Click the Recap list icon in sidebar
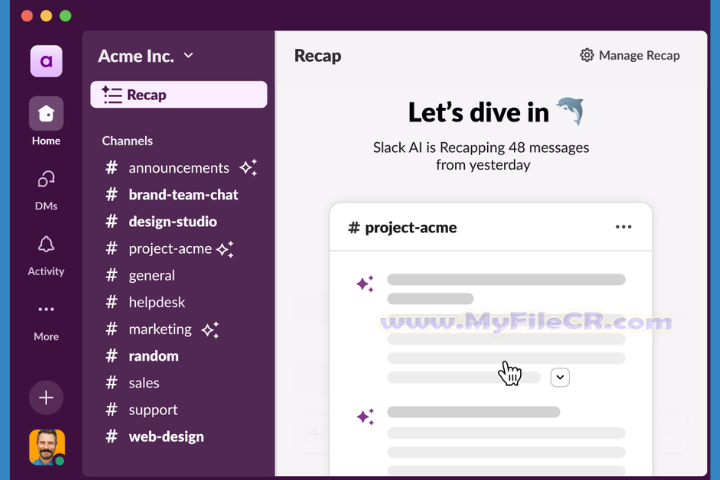Screen dimensions: 720x480 click(x=112, y=95)
